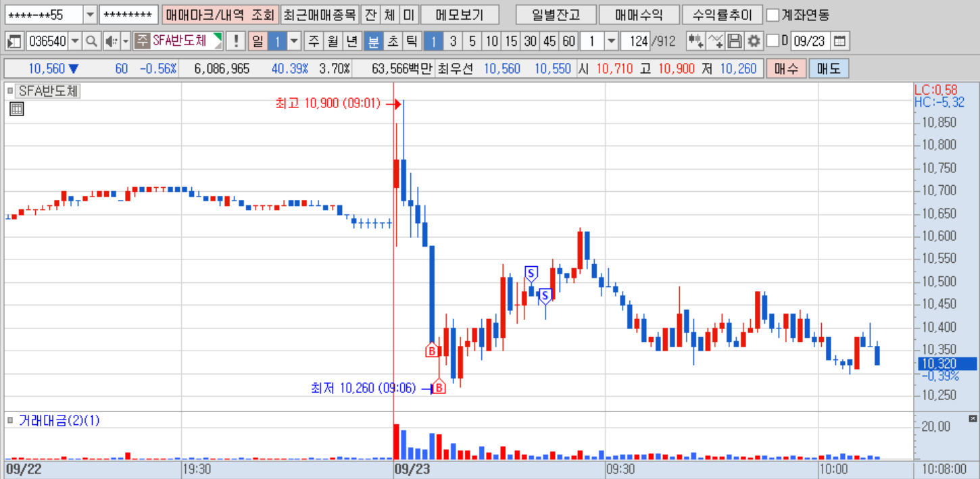The height and width of the screenshot is (479, 980).
Task: Select the 15 minute interval
Action: click(511, 41)
